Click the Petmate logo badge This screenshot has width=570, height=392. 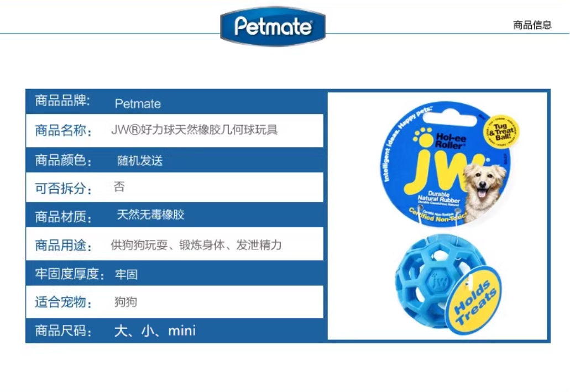point(273,26)
